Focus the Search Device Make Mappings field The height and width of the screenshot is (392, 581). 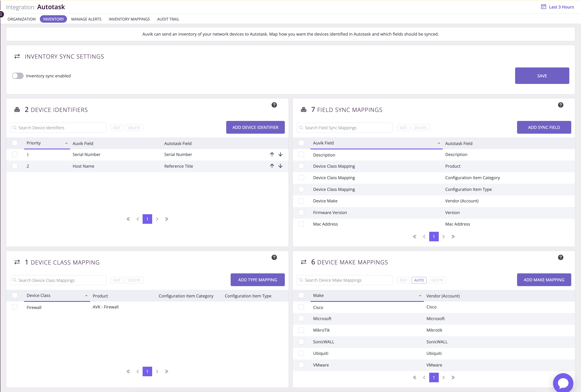(345, 280)
